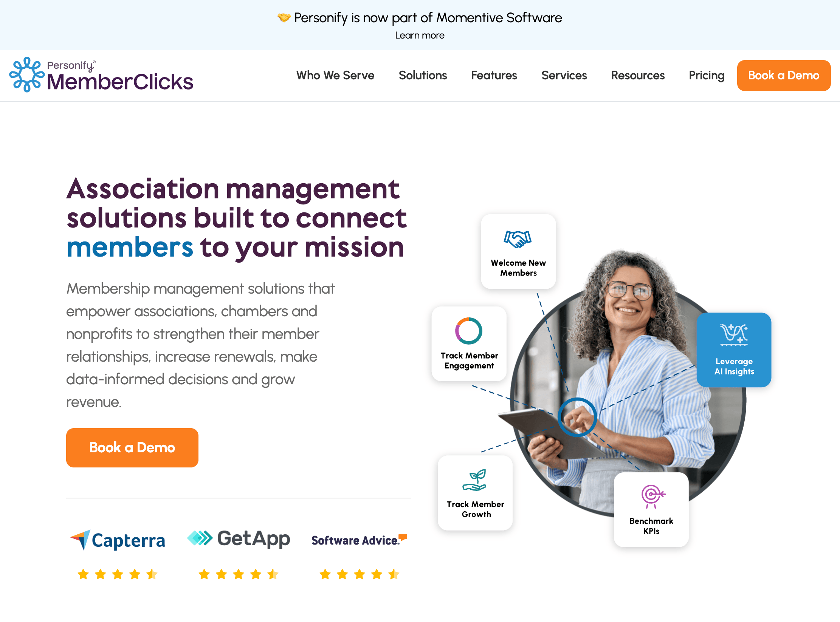Click the Benchmark KPIs target icon
The width and height of the screenshot is (840, 622).
(x=653, y=496)
